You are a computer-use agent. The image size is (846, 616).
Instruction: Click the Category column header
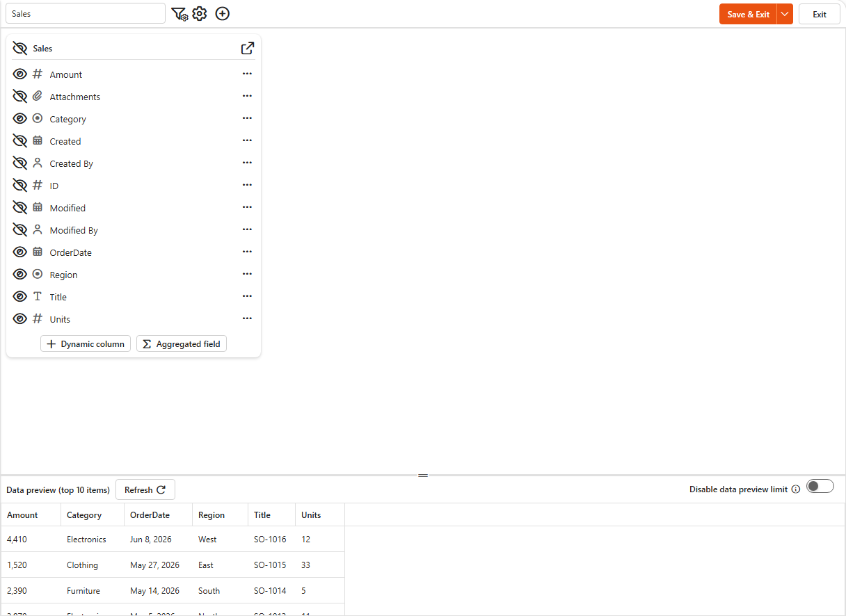[93, 515]
